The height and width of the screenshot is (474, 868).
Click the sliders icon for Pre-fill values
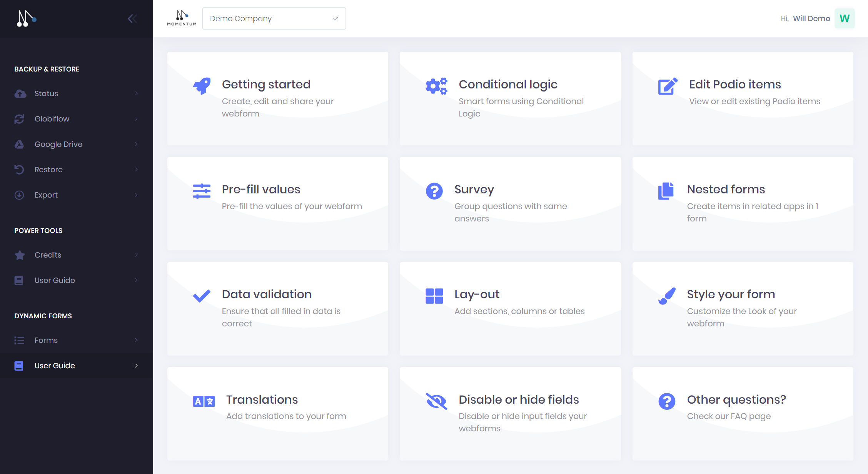tap(202, 191)
